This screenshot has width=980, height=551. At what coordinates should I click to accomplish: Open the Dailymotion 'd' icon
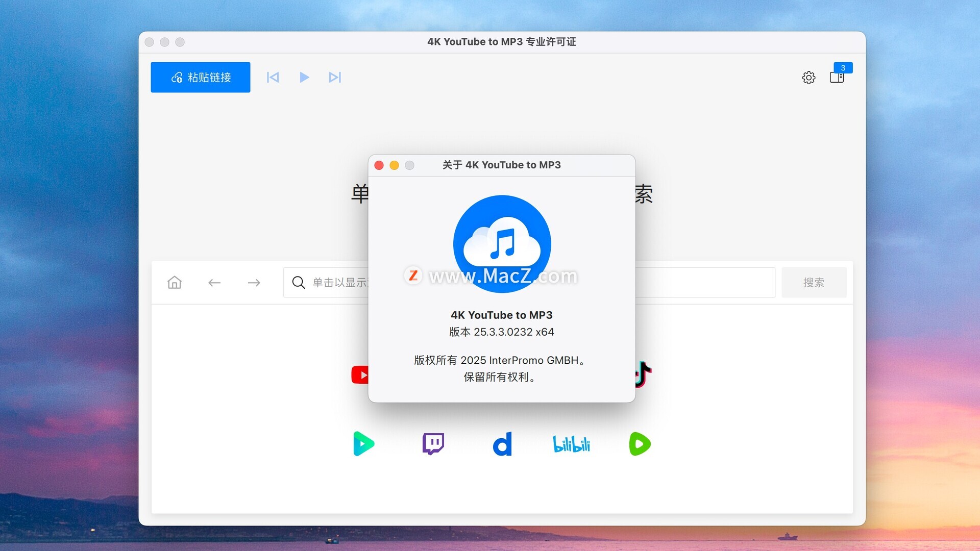pyautogui.click(x=502, y=444)
